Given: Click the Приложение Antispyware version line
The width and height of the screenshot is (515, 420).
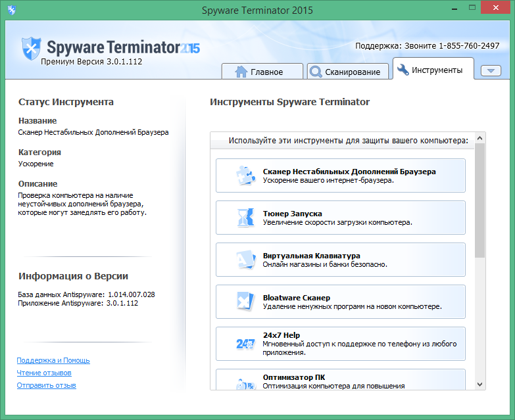Looking at the screenshot, I should (x=78, y=303).
